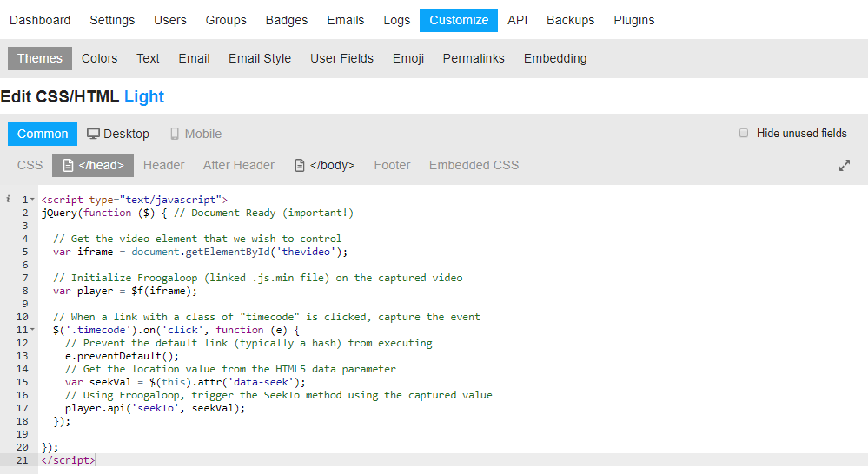Image resolution: width=868 pixels, height=474 pixels.
Task: Go to the Users admin tab
Action: click(x=170, y=21)
